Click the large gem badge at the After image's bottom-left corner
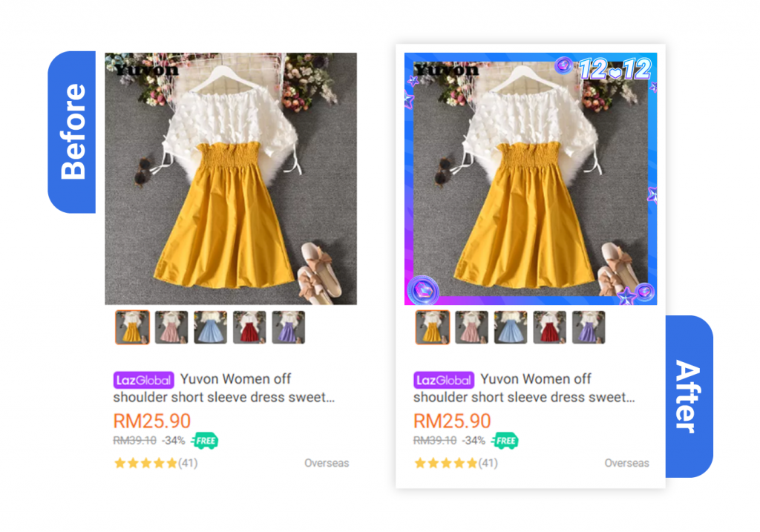This screenshot has width=760, height=532. (x=423, y=290)
